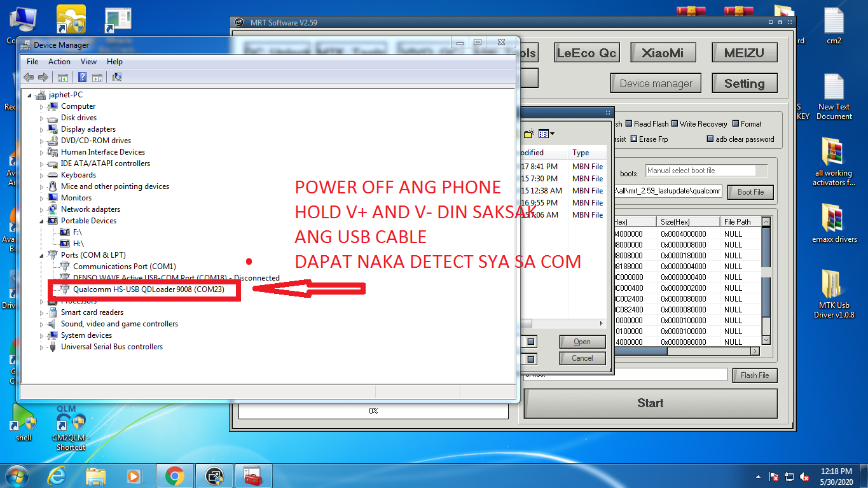Select 'all working activators' archive on desktop
The height and width of the screenshot is (488, 868).
click(x=833, y=162)
